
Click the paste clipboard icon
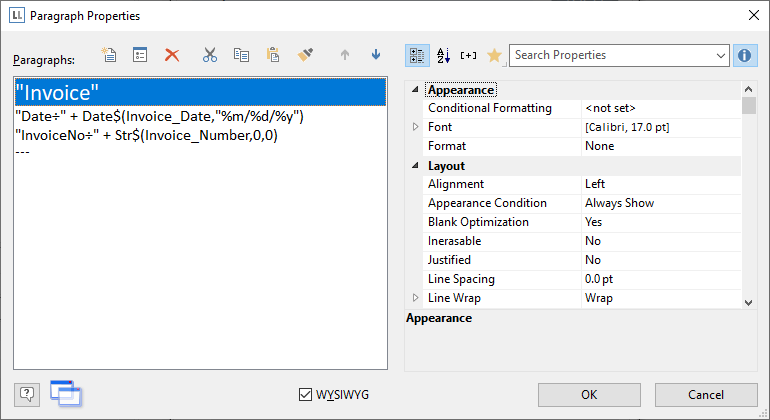pos(272,56)
